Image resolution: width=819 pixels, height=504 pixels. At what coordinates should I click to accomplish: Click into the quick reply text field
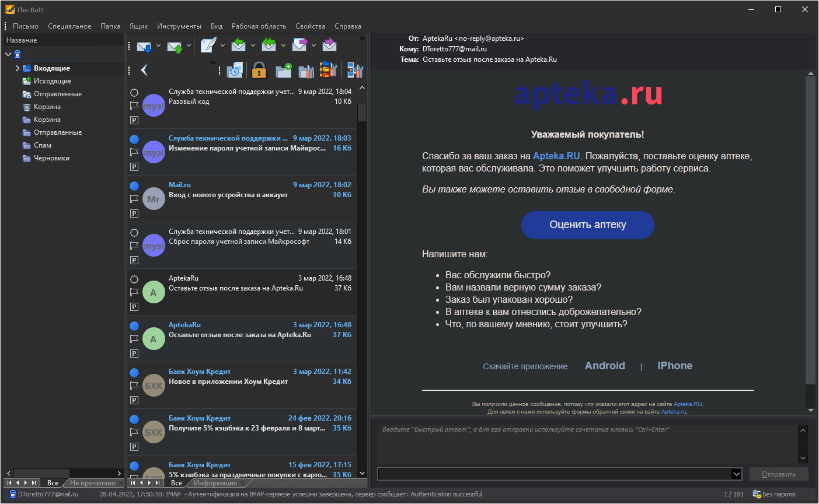click(x=587, y=443)
